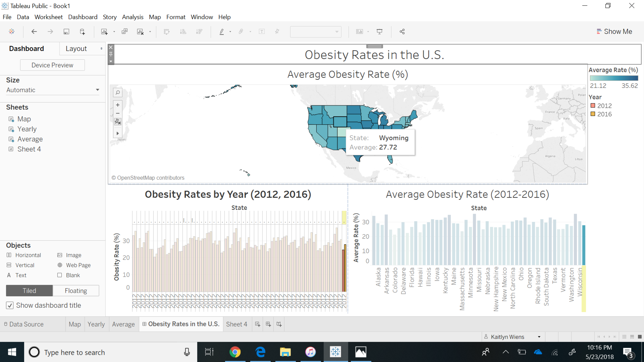Open the Kaitlyn Wiens user dropdown
The width and height of the screenshot is (644, 362).
539,337
